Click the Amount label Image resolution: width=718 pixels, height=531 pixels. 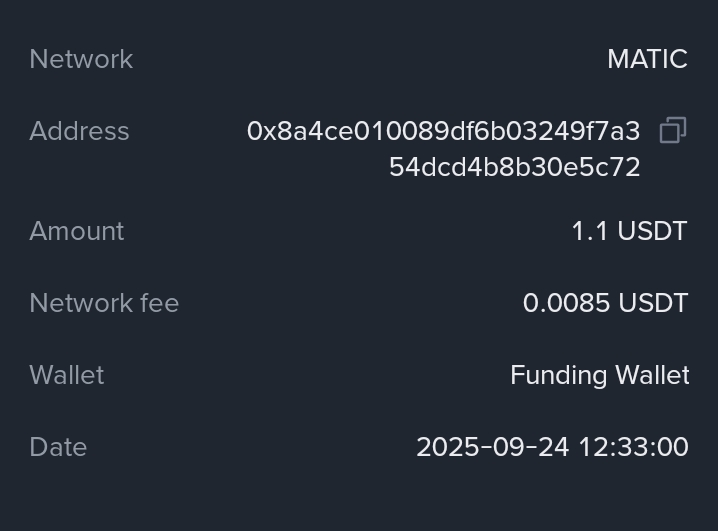[77, 231]
